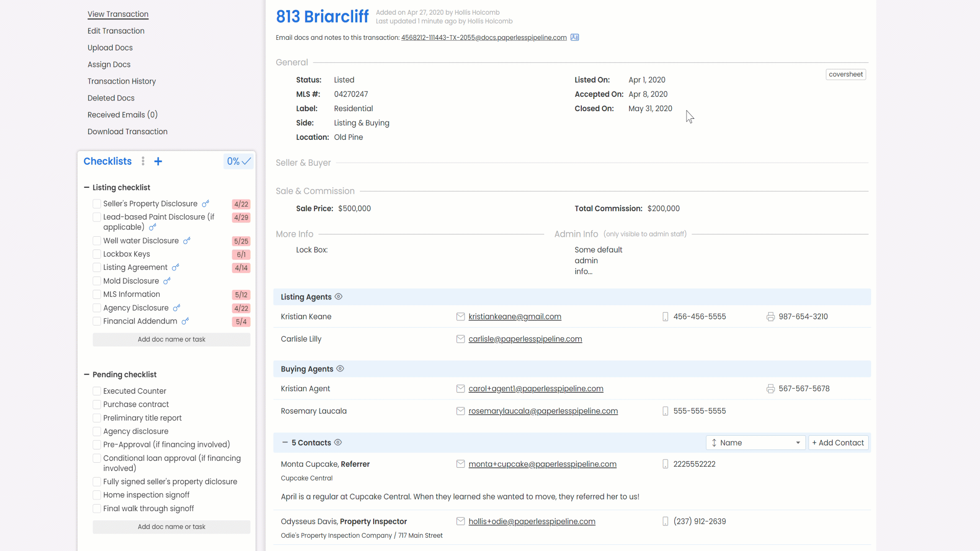Click envelope icon next to Kristian Keane's email

tap(460, 317)
